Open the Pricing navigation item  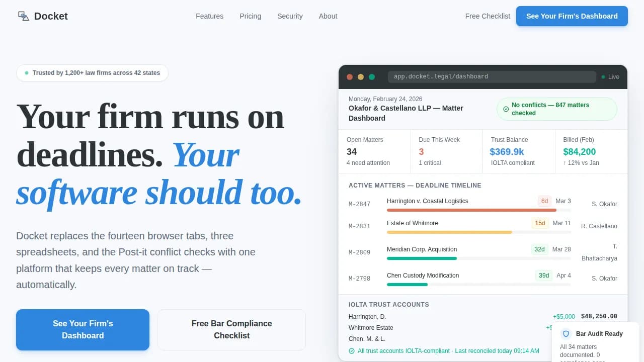tap(250, 16)
